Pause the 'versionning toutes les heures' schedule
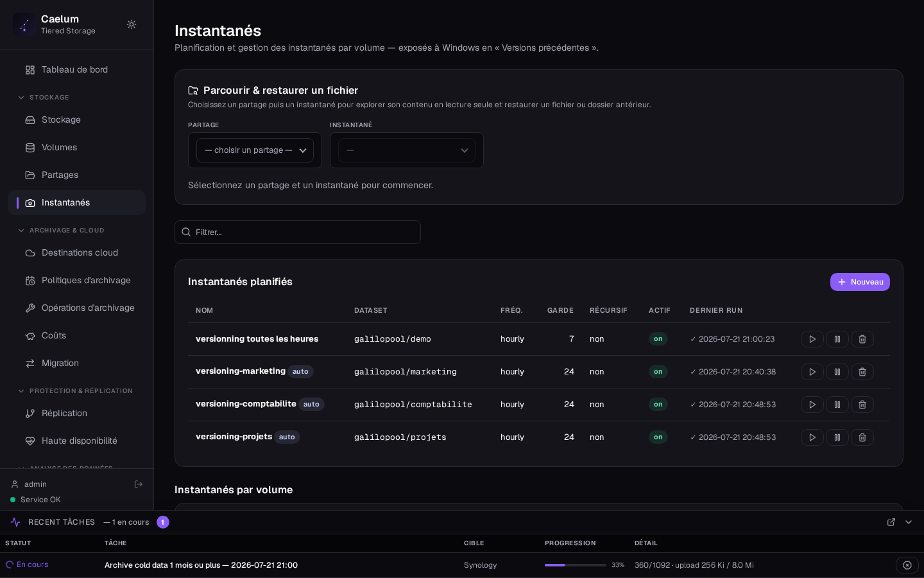 pos(837,339)
